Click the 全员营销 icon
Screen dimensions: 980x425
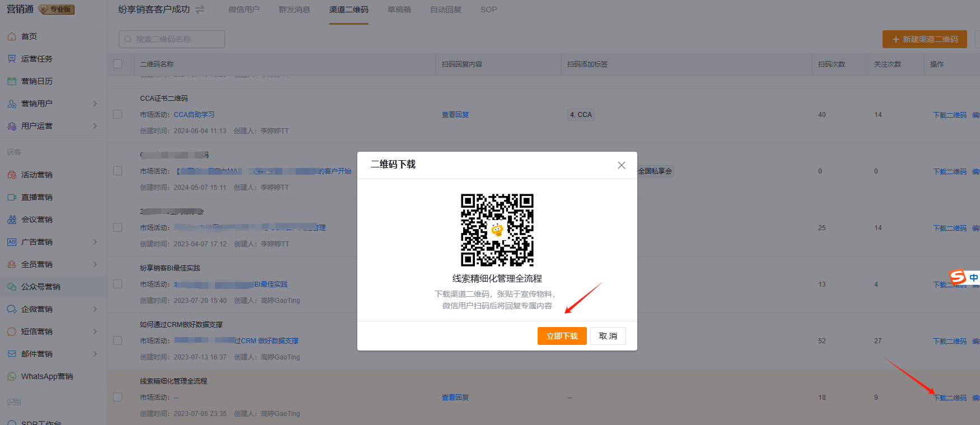tap(12, 264)
